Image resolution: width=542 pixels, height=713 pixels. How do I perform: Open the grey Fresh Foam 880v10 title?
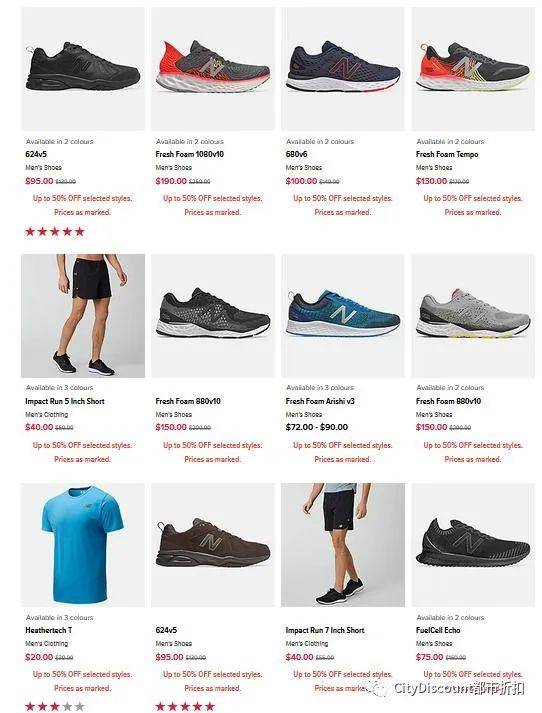pos(448,401)
